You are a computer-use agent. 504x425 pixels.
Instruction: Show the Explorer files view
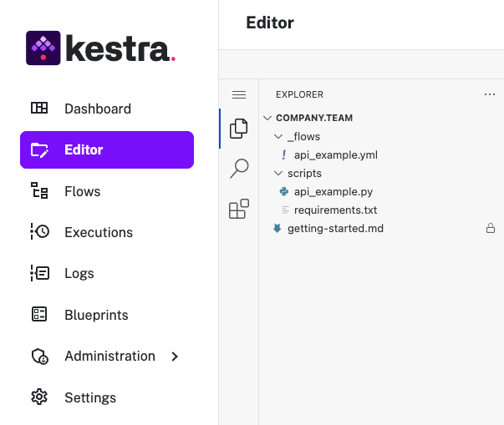tap(239, 129)
